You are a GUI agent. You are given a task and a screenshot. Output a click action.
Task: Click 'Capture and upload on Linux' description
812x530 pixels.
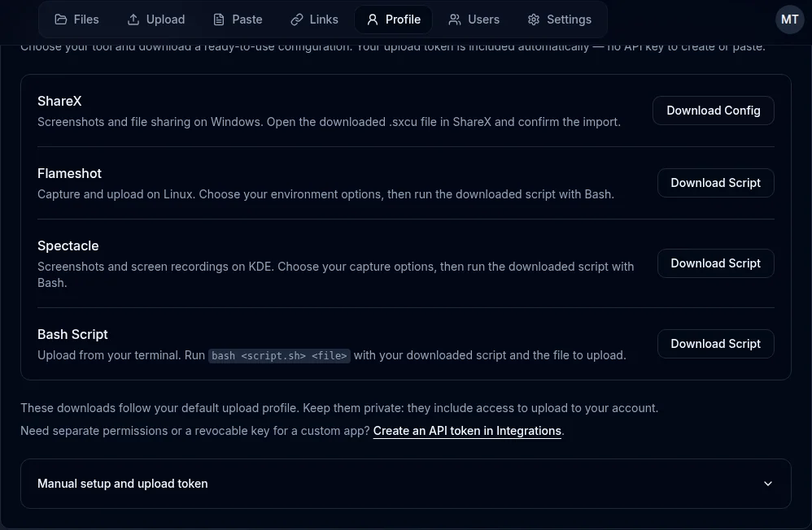(x=325, y=194)
